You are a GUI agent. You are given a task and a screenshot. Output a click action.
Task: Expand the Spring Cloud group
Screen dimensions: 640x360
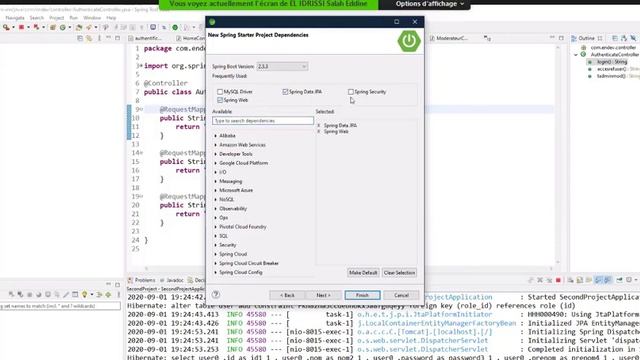point(216,254)
